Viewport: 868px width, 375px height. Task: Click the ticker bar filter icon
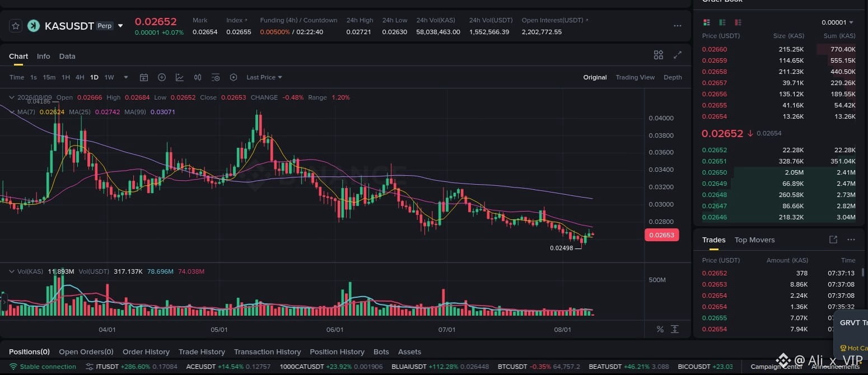[89, 367]
